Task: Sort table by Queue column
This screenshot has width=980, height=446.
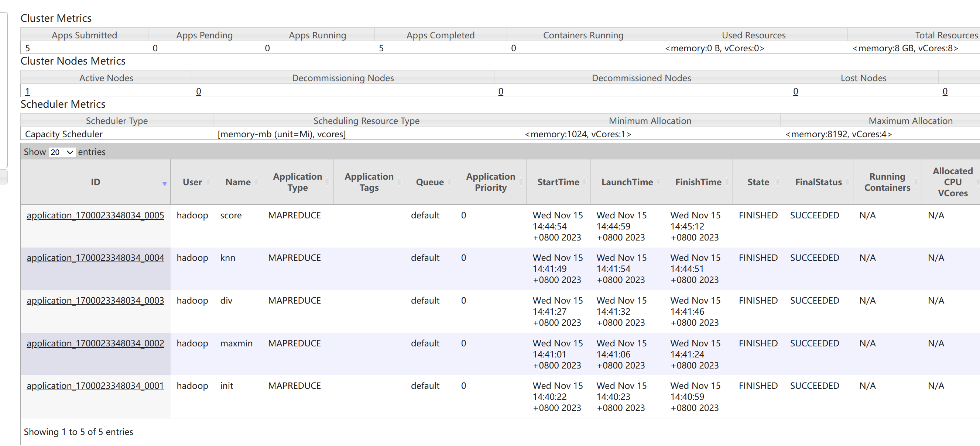Action: pyautogui.click(x=430, y=182)
